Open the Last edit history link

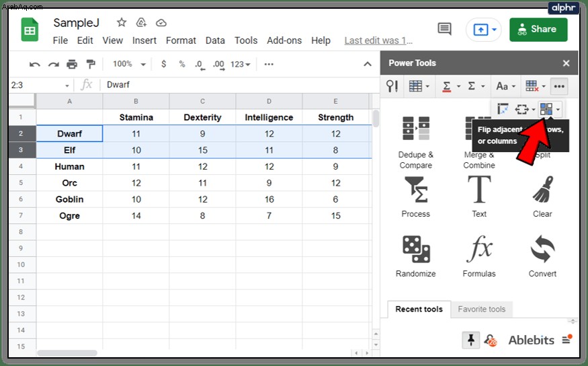click(x=378, y=40)
